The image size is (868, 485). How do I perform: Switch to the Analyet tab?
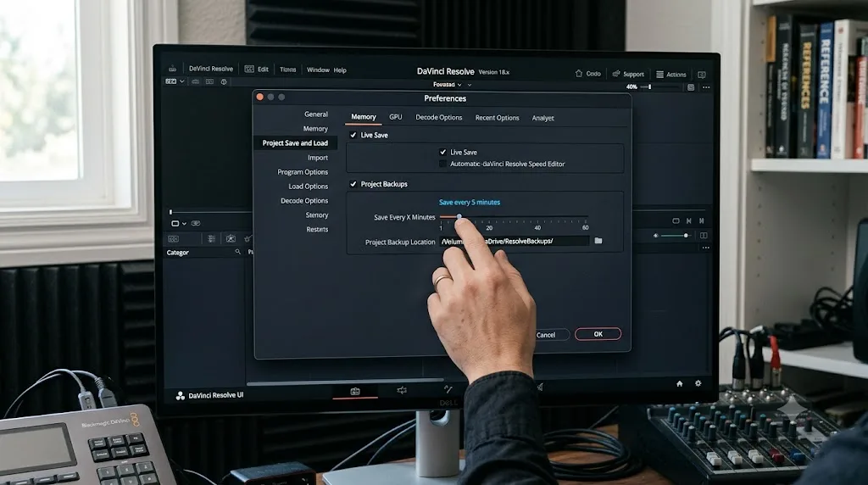pos(542,118)
